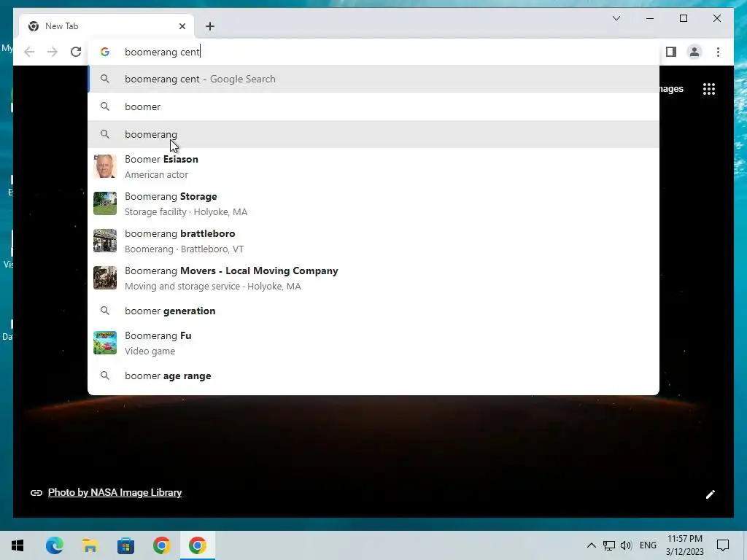The width and height of the screenshot is (747, 560).
Task: Open the tab search chevron
Action: point(616,18)
